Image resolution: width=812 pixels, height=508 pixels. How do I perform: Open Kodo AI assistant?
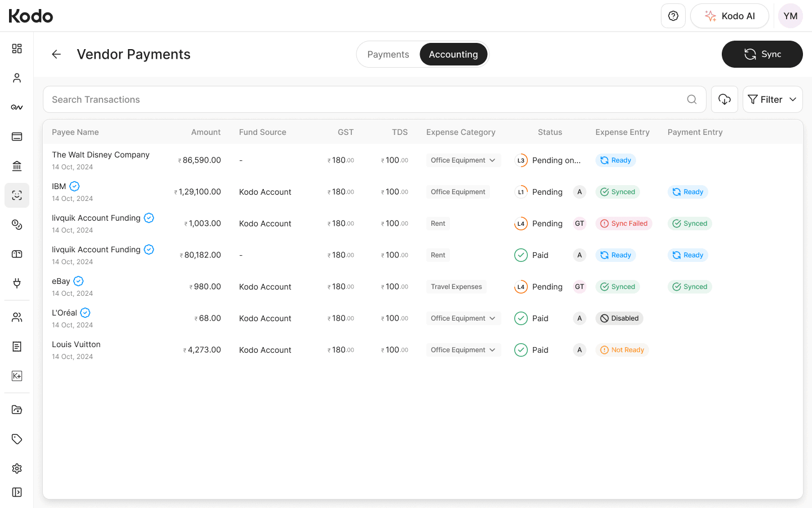[730, 16]
